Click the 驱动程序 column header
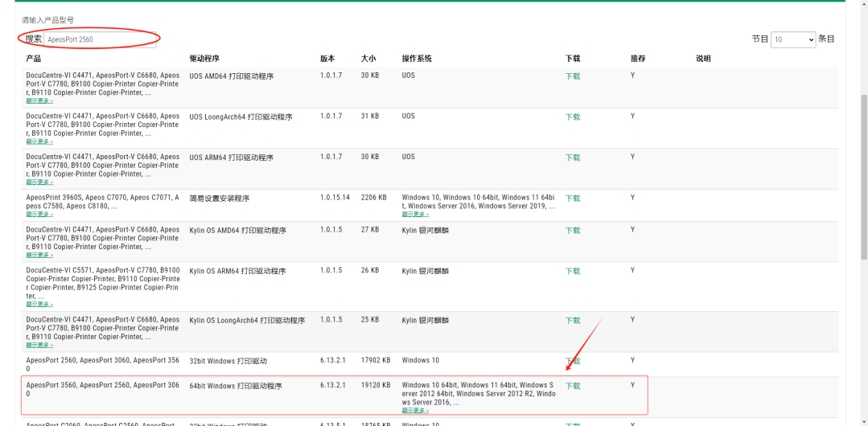The image size is (868, 426). (205, 59)
